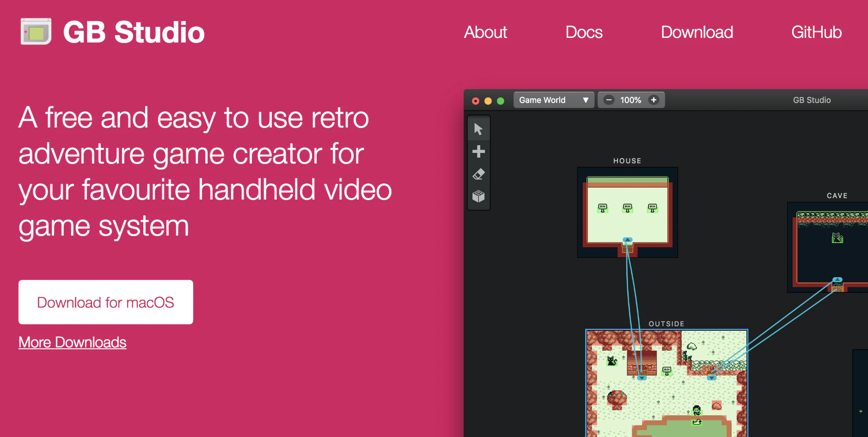868x437 pixels.
Task: Click the yellow minimize window dot
Action: (488, 101)
